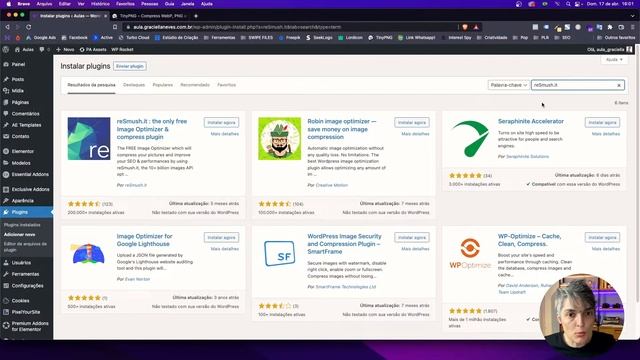Open Usuários in the sidebar

(x=21, y=263)
